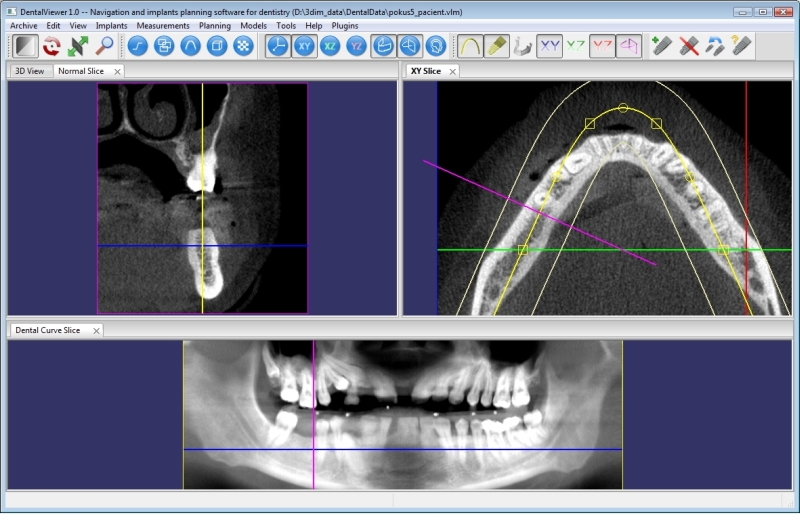Open the Help menu
800x530 pixels.
coord(314,26)
